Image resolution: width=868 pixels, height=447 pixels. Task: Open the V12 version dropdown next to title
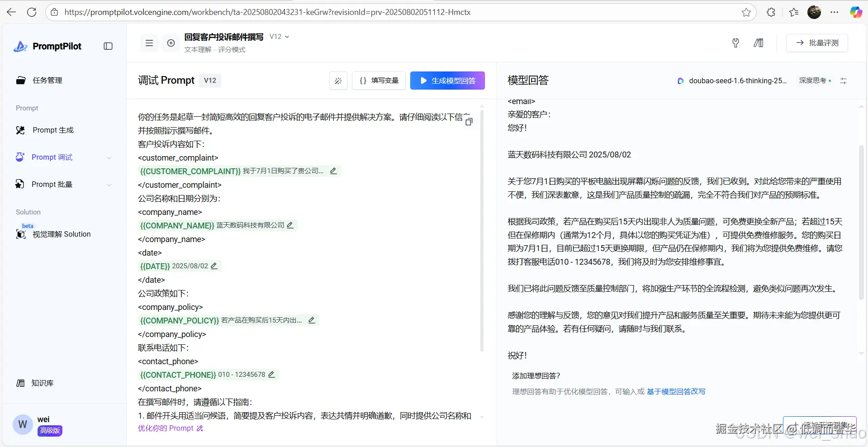point(280,37)
